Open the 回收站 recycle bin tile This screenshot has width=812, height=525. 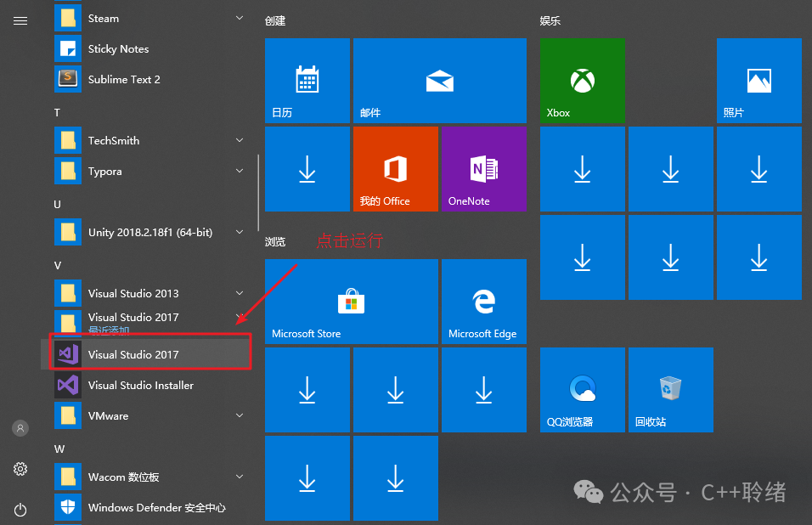click(671, 390)
